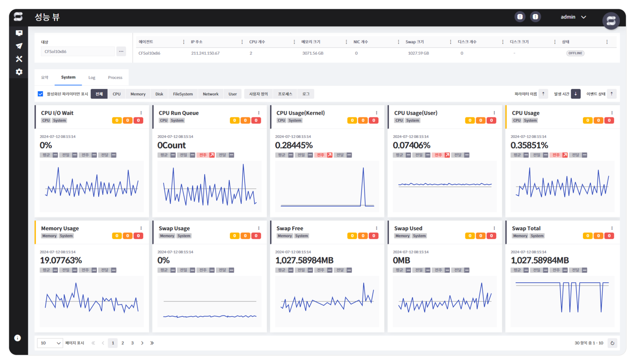Image resolution: width=635 pixels, height=364 pixels.
Task: Open the tools wrench sidebar icon
Action: click(x=19, y=59)
